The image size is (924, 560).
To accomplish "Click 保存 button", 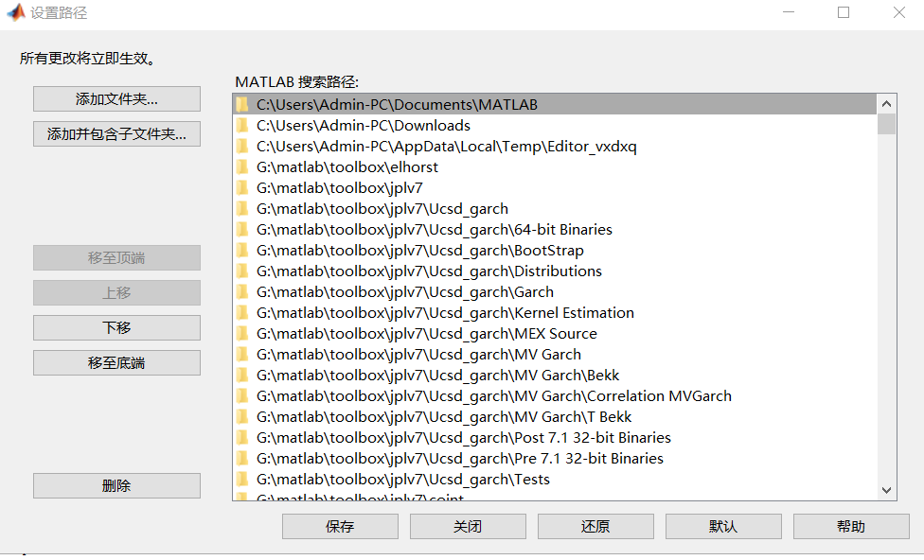I will (340, 527).
